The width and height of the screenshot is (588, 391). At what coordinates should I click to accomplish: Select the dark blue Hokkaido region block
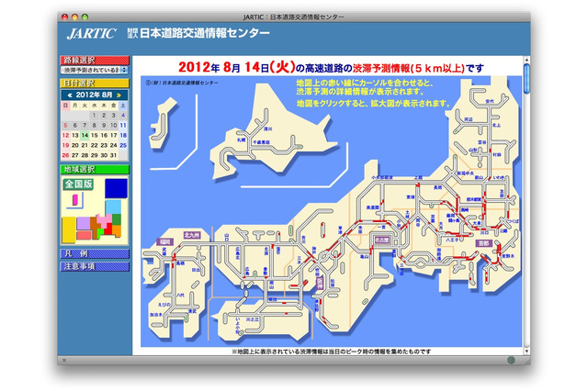click(116, 188)
